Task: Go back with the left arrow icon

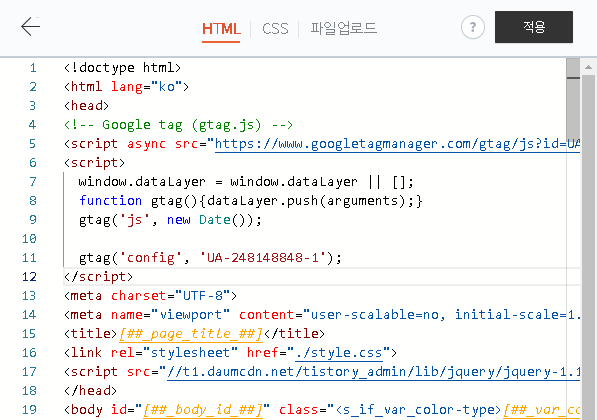Action: point(30,27)
